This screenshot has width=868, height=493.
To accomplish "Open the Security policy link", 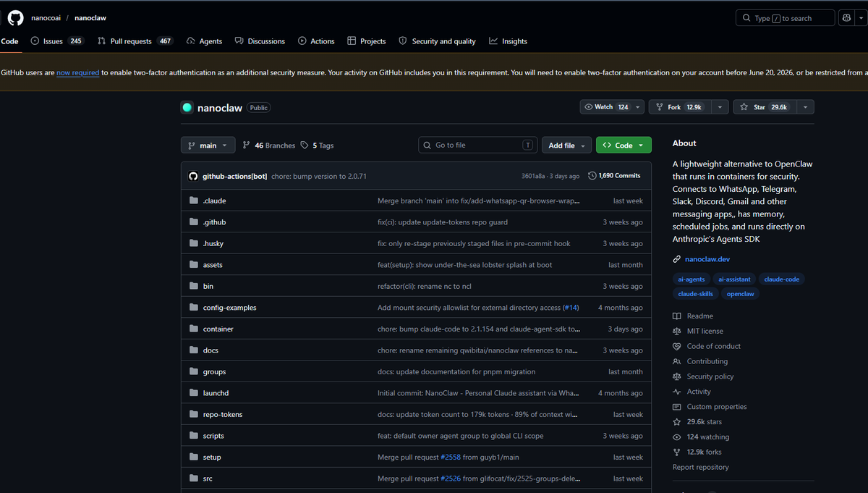I will pyautogui.click(x=710, y=376).
